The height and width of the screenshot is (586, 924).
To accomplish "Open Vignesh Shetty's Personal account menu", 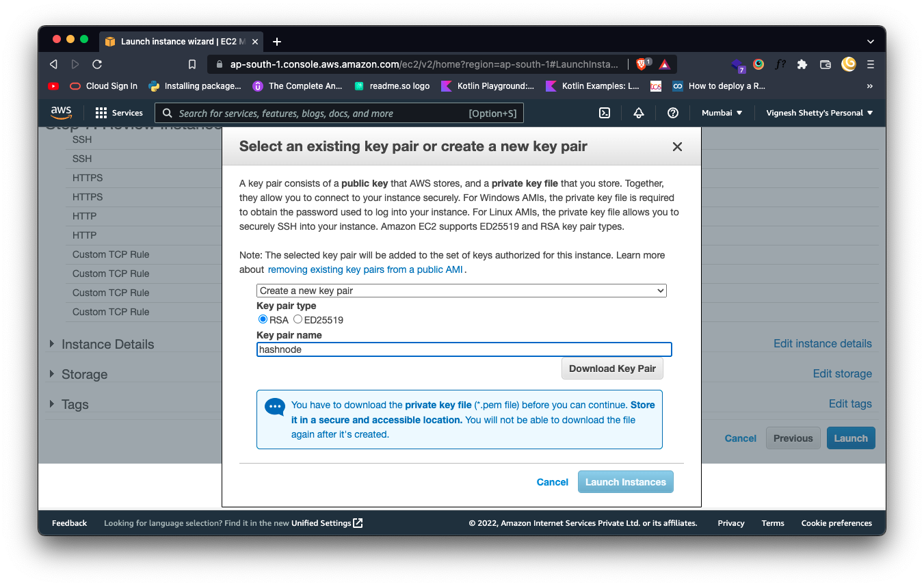I will click(819, 113).
